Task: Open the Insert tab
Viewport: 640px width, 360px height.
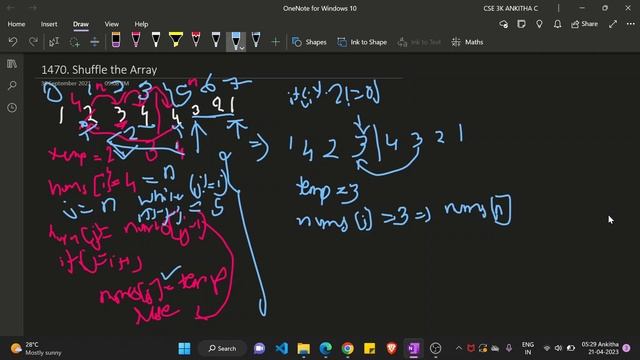Action: (49, 24)
